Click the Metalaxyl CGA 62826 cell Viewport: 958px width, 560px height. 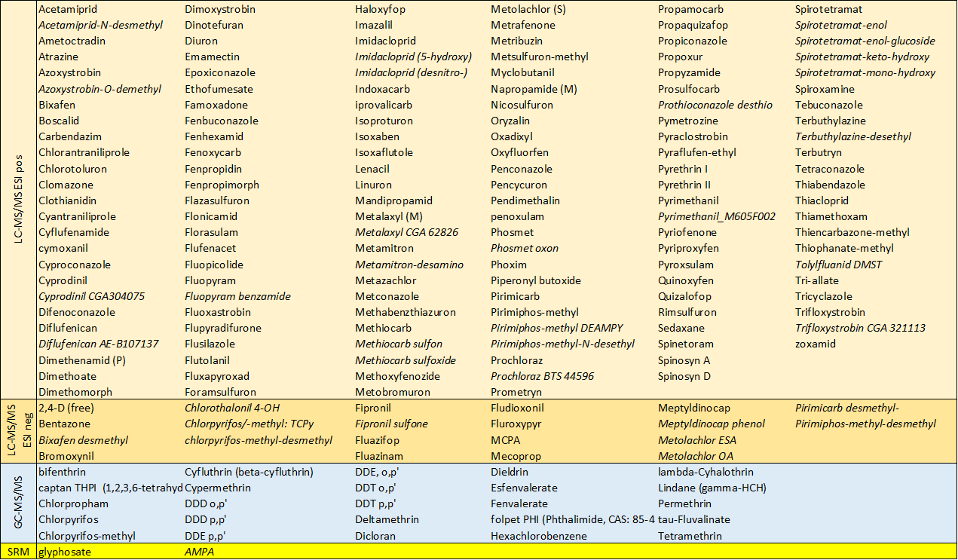[x=406, y=232]
